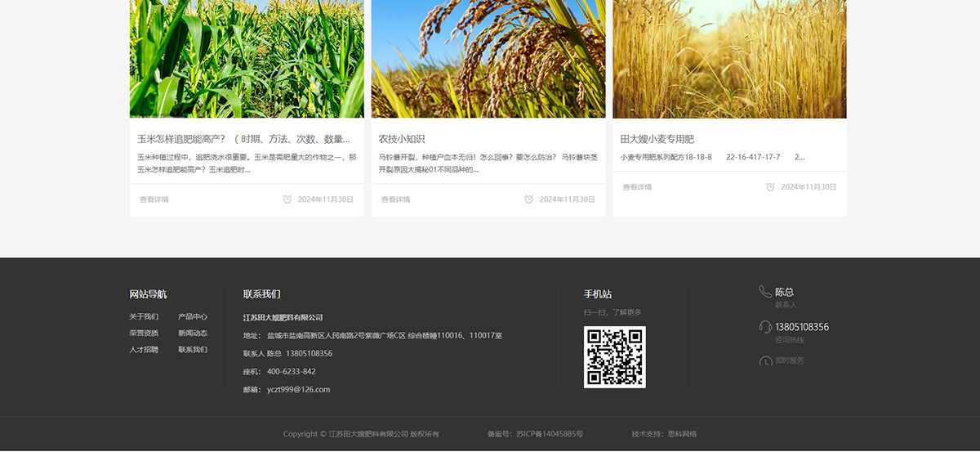Click the clock icon on the 农技小知识 card

(529, 199)
